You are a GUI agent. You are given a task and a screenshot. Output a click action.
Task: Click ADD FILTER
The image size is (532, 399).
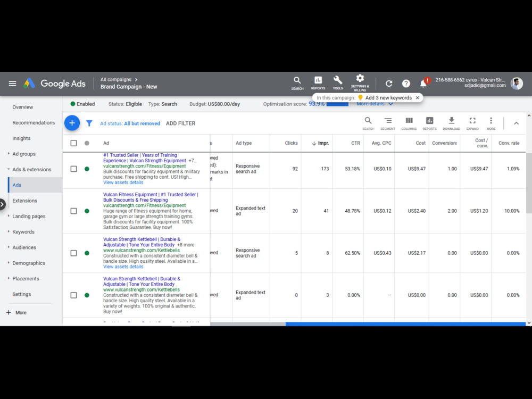(180, 123)
